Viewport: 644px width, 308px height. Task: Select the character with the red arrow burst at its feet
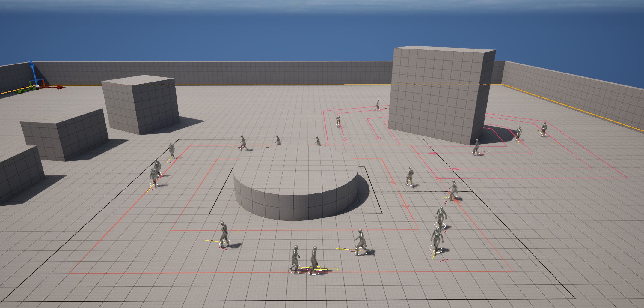[x=453, y=190]
